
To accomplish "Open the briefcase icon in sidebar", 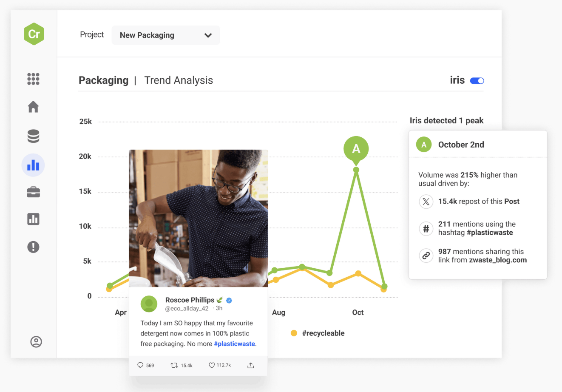I will click(x=33, y=192).
